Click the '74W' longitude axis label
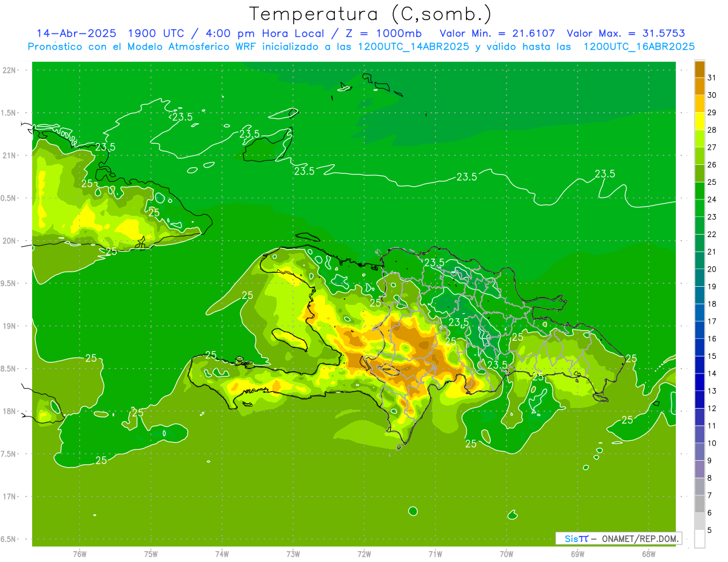Viewport: 728px width, 562px height. [222, 554]
